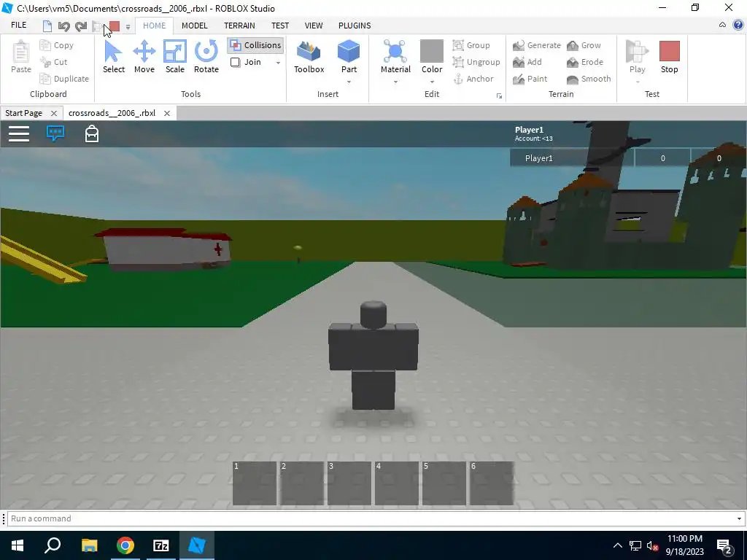Collapse the ribbon with the caret

tap(722, 25)
